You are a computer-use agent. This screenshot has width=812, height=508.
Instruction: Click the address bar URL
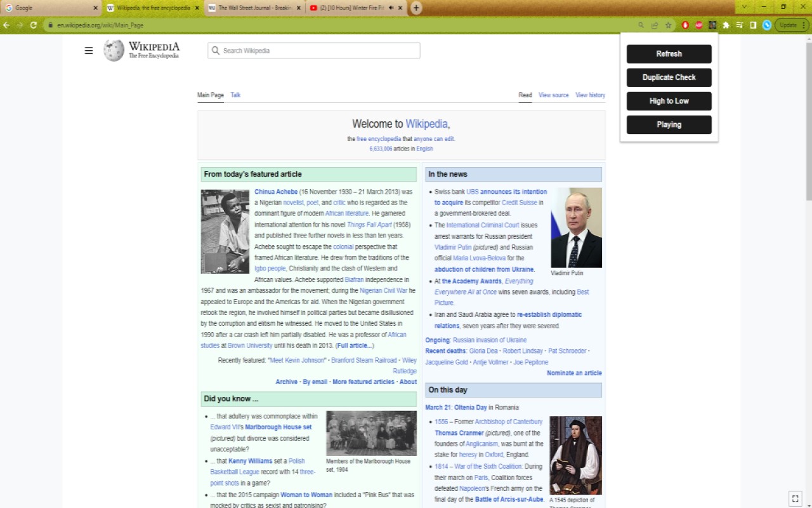(x=100, y=25)
